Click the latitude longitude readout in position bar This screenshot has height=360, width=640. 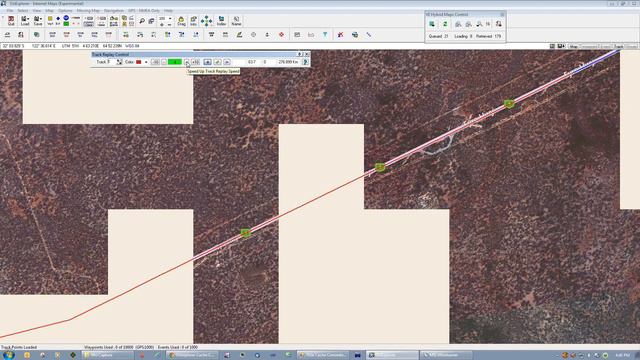tap(29, 46)
